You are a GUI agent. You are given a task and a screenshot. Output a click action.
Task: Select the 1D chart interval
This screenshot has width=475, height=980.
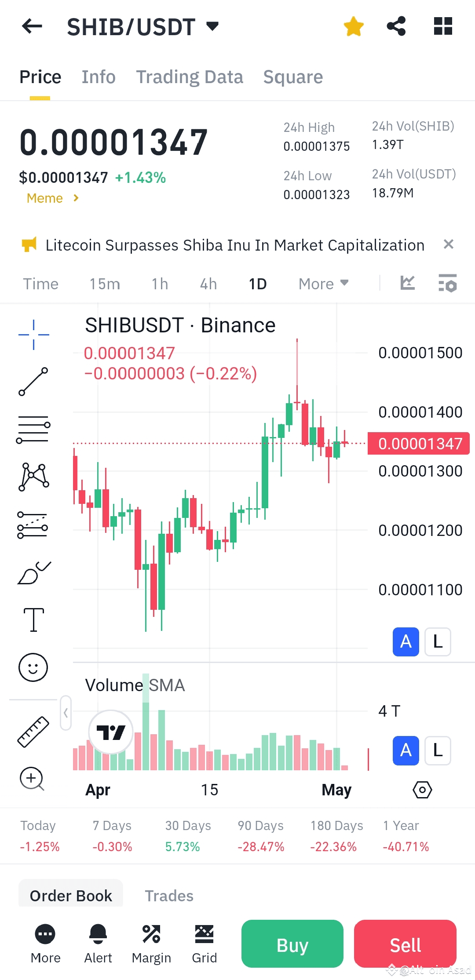[x=258, y=284]
